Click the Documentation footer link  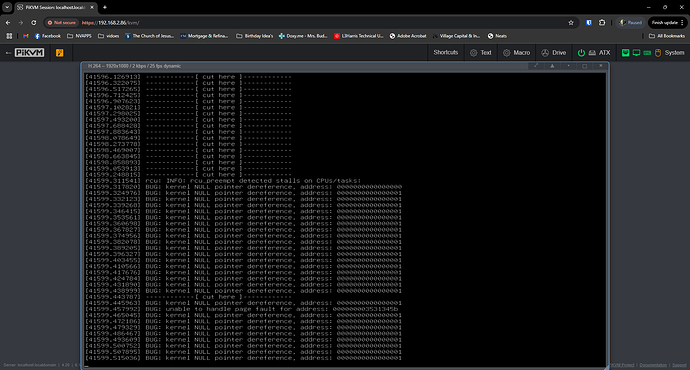click(x=653, y=365)
